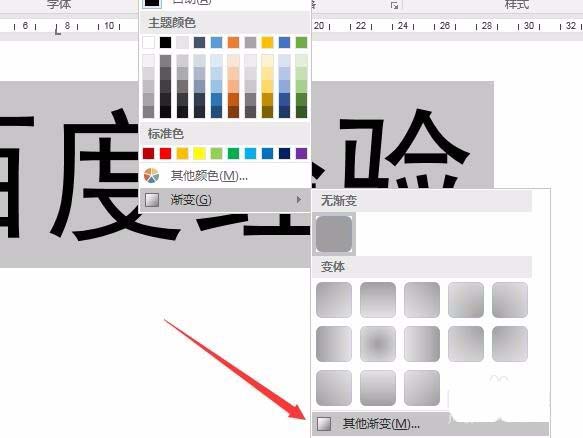Select the No Gradient thumbnail
583x438 pixels.
[334, 234]
